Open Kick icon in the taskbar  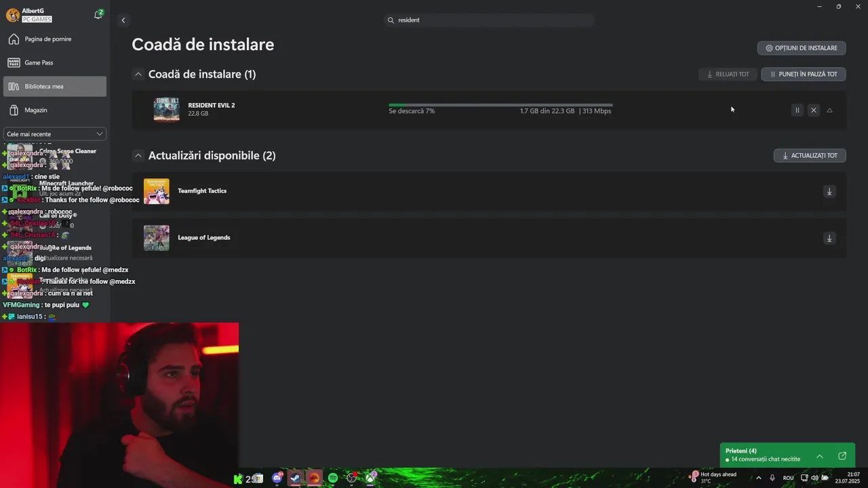[x=238, y=479]
